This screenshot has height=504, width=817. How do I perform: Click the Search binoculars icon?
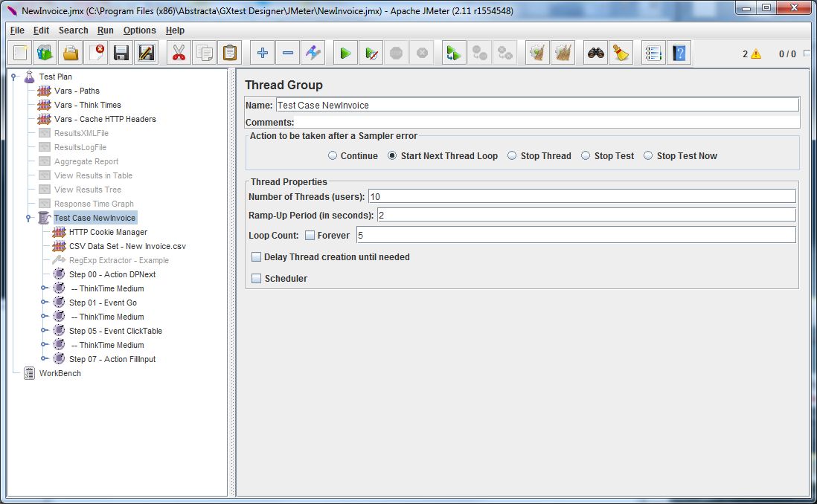[595, 53]
